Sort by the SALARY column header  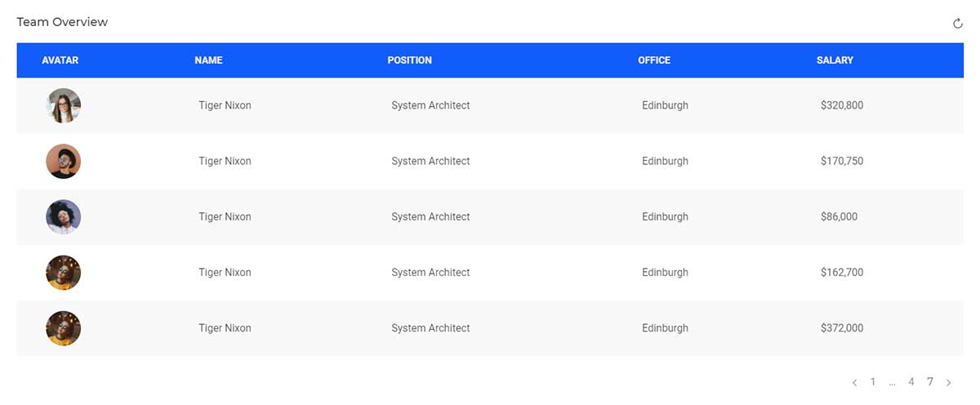pyautogui.click(x=835, y=60)
